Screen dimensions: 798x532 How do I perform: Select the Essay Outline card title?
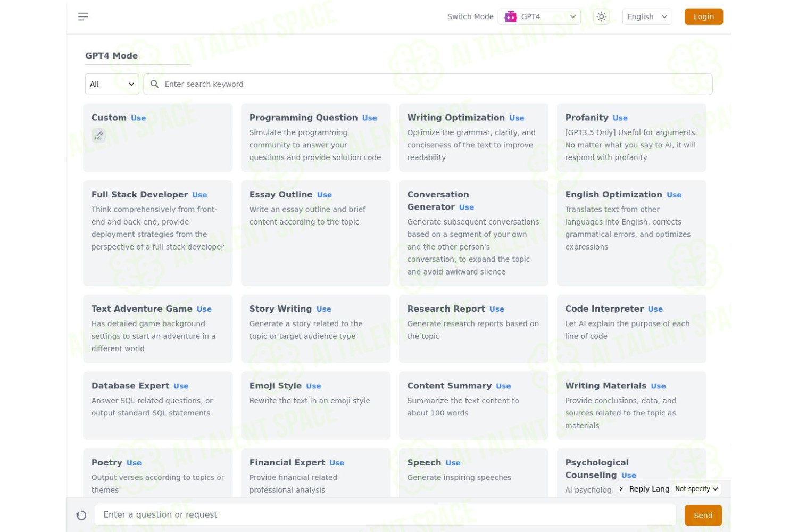[x=281, y=194]
